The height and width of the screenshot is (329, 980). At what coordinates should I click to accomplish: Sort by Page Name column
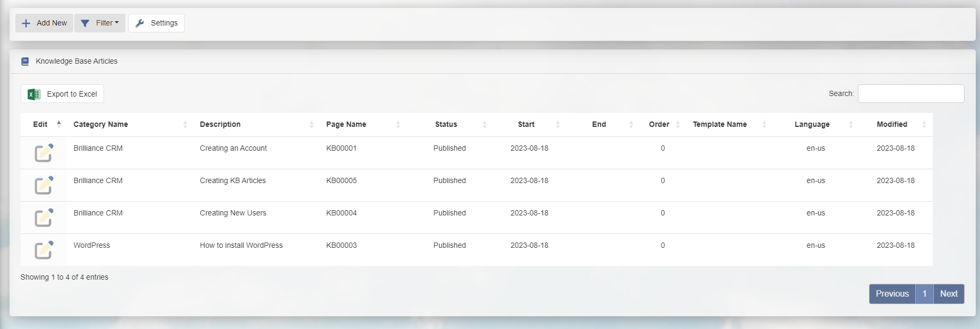click(363, 124)
